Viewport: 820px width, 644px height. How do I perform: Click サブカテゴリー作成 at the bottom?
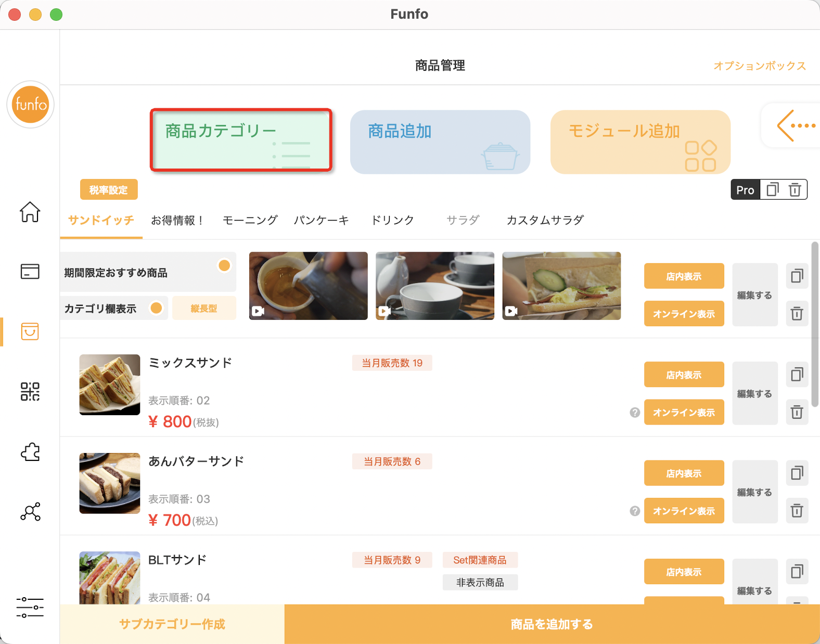click(172, 624)
